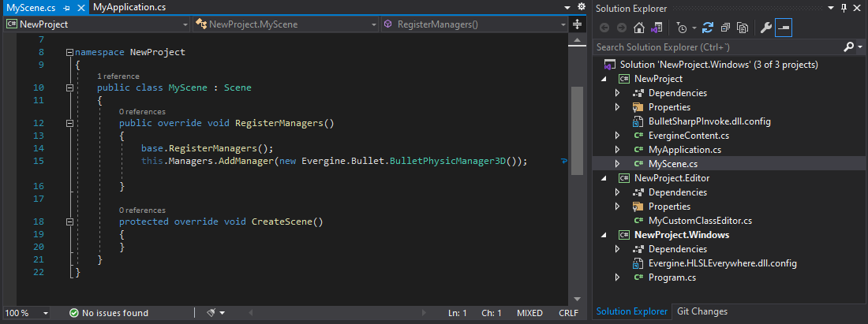Collapse the MyScene class code block
This screenshot has height=324, width=868.
point(69,88)
